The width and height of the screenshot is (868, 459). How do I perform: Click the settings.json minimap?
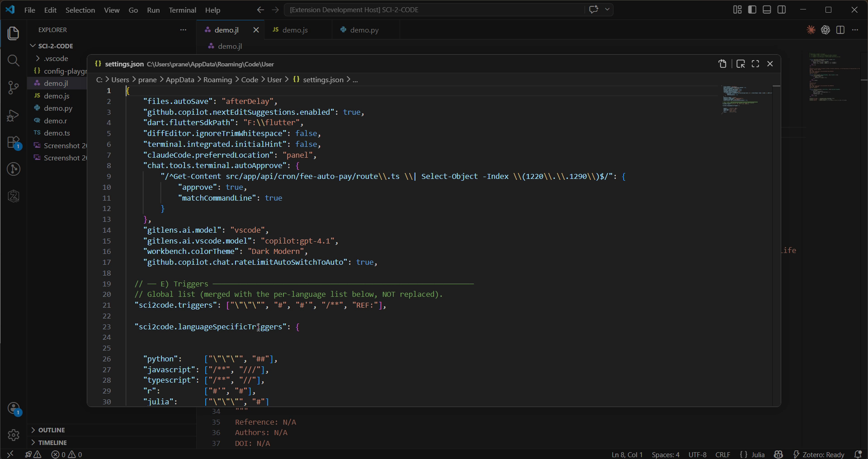coord(746,99)
